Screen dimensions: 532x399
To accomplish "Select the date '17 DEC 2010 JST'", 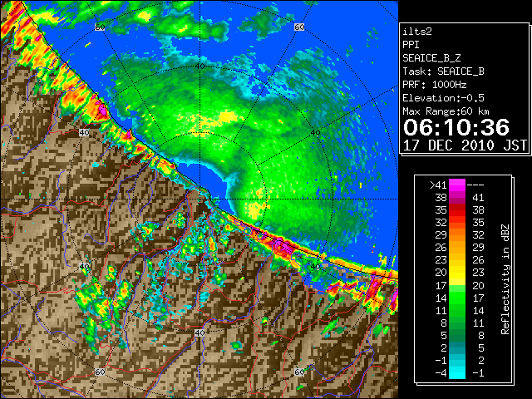I will [x=465, y=145].
